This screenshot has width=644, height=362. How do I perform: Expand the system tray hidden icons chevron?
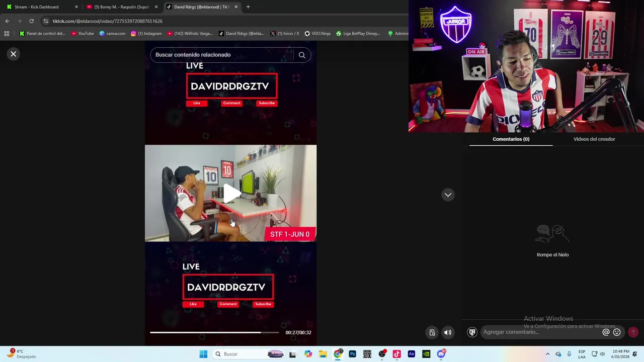(x=547, y=354)
